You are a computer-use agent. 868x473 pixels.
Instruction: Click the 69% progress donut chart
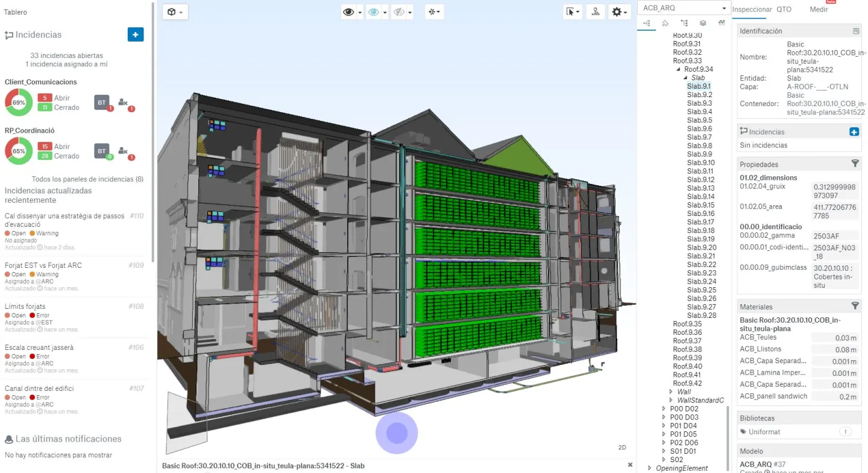[x=19, y=103]
